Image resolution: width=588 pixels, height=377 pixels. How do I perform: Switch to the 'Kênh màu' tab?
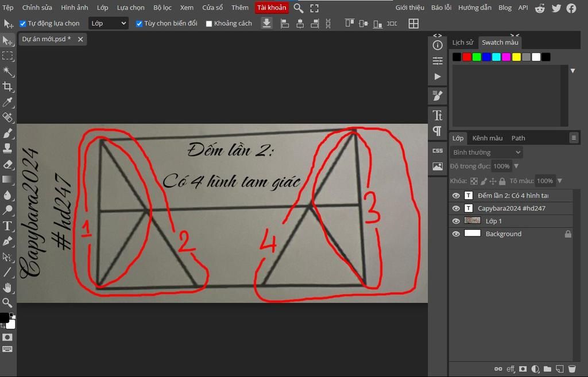[x=487, y=138]
